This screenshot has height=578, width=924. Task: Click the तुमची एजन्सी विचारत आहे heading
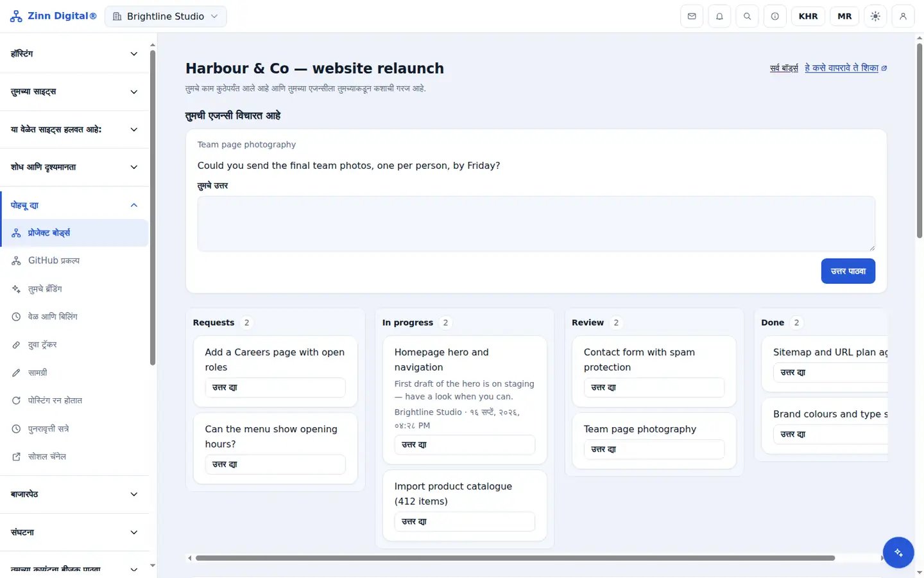click(233, 116)
